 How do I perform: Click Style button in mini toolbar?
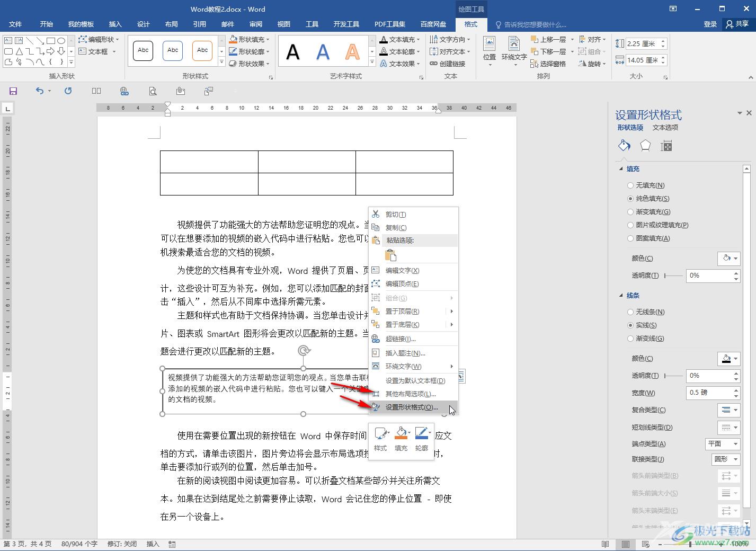point(380,439)
